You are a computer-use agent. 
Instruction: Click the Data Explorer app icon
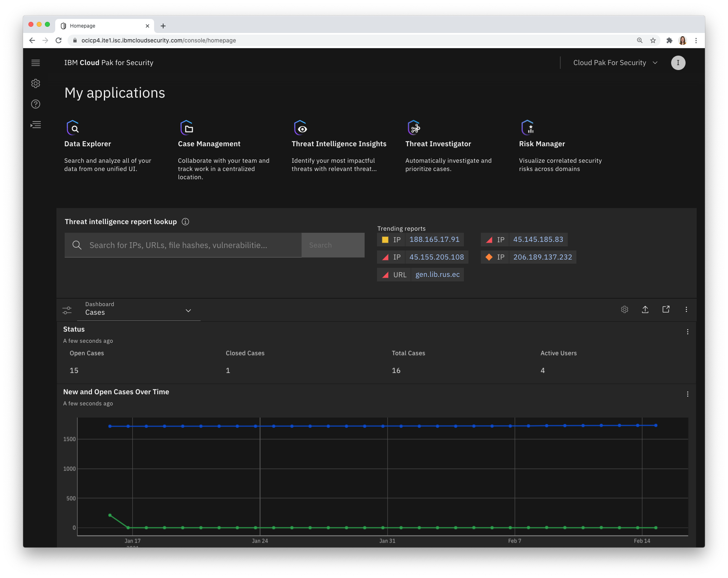point(73,128)
